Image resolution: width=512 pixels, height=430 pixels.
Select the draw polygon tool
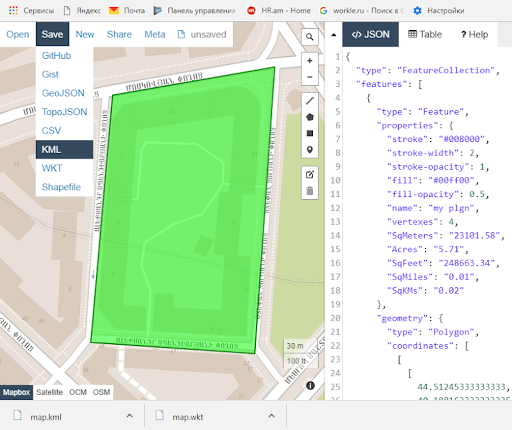pyautogui.click(x=310, y=117)
